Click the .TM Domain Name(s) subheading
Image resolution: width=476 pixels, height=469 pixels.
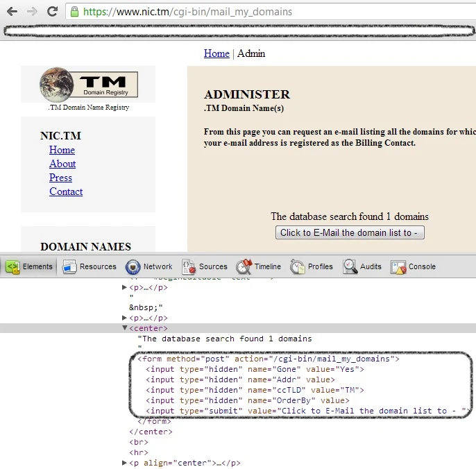(x=244, y=108)
